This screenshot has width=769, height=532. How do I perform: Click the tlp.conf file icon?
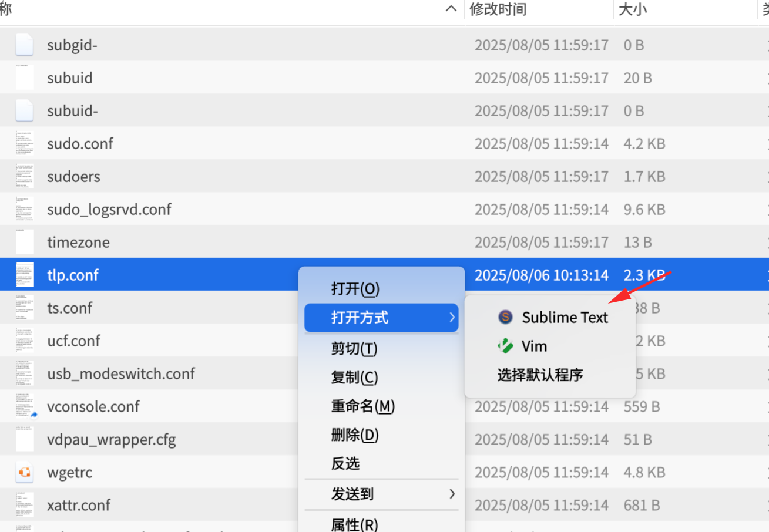(x=24, y=275)
